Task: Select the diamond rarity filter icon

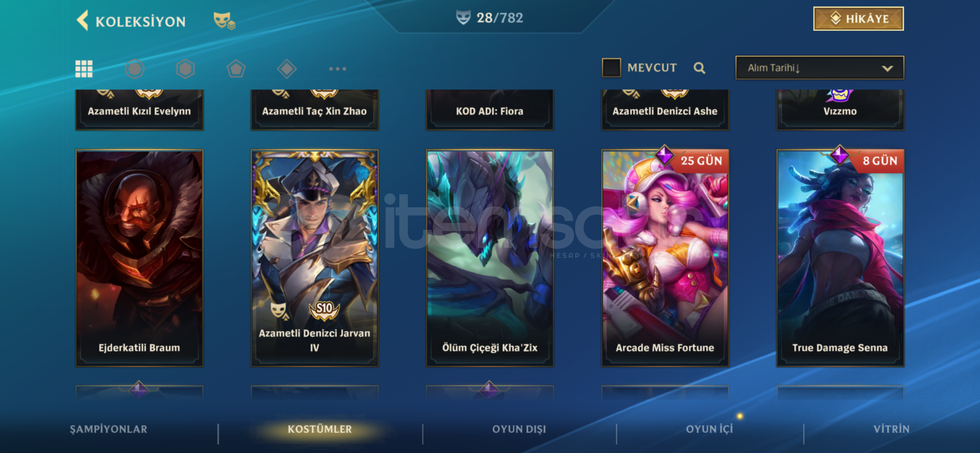Action: tap(287, 69)
